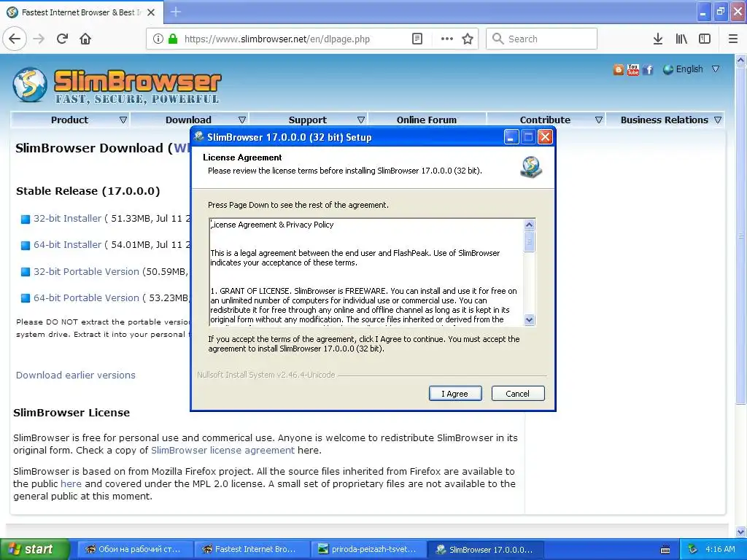
Task: Expand the Support menu arrow
Action: (361, 120)
